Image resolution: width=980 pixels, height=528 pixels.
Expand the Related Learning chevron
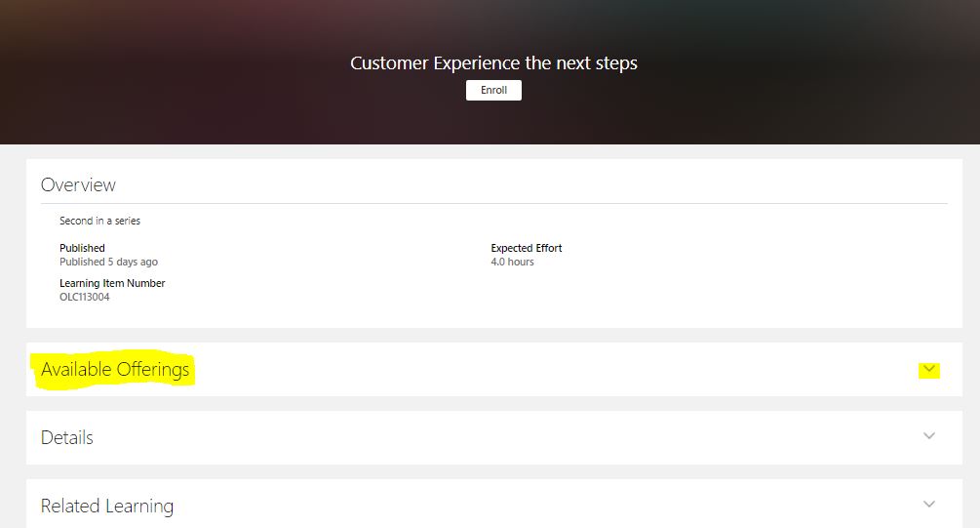(928, 505)
